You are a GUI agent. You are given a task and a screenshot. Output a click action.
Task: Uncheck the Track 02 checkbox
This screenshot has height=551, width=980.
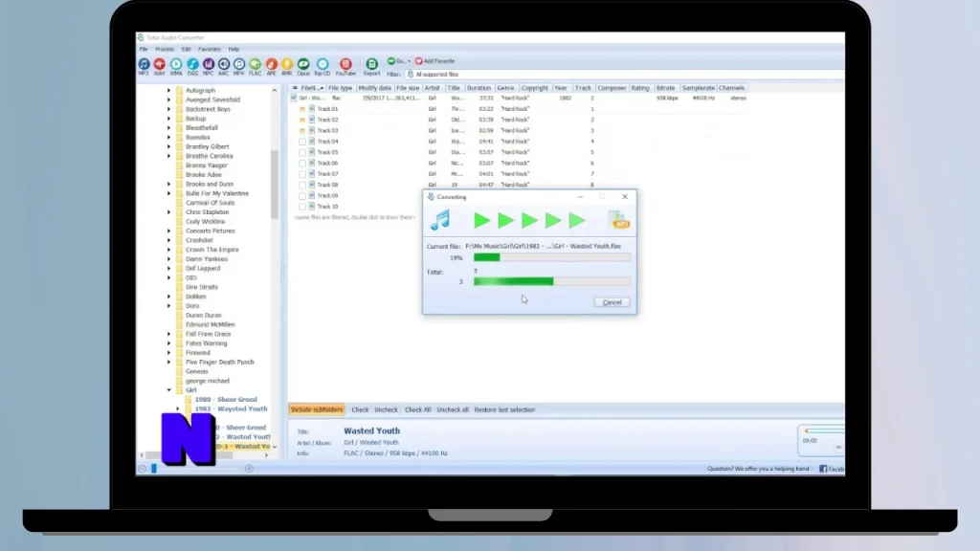[302, 120]
